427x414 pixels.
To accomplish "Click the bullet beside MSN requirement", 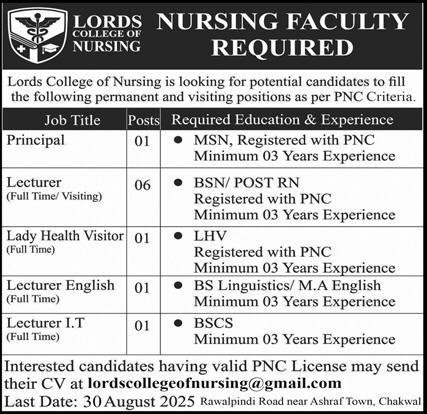I will [x=178, y=140].
